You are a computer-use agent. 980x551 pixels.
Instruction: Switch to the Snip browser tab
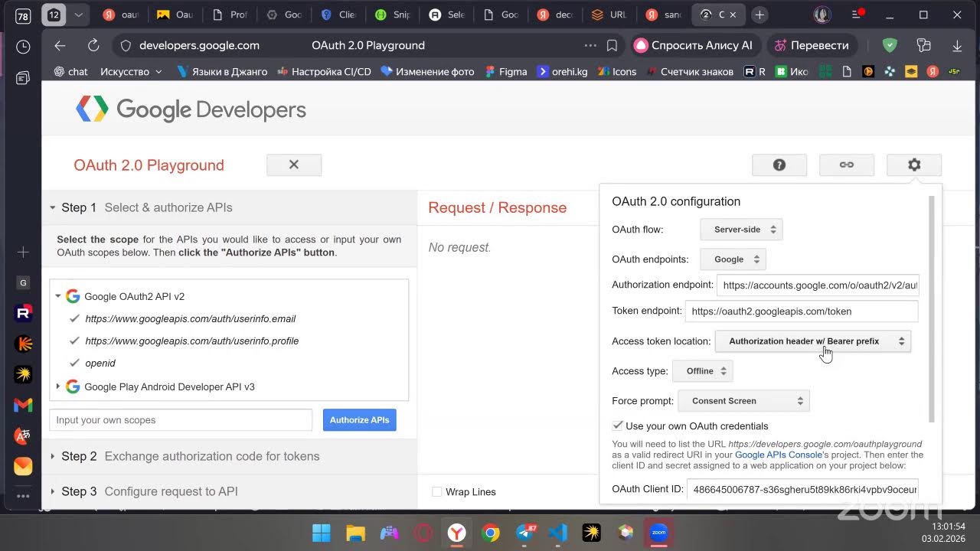(393, 15)
